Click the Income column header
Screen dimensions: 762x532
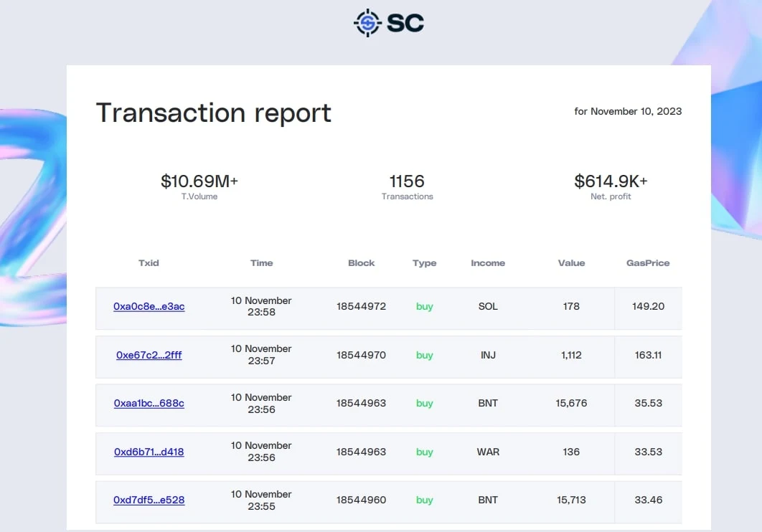click(488, 262)
